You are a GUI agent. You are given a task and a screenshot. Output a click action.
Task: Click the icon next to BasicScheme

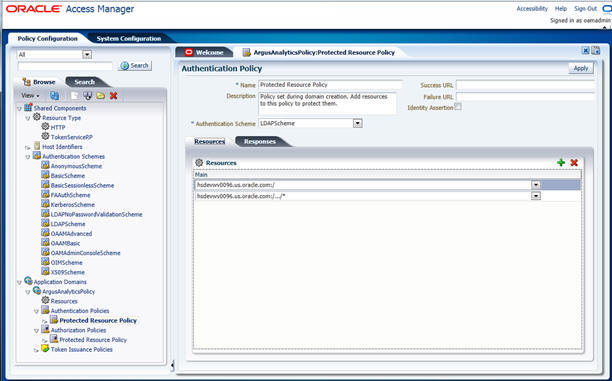point(45,175)
